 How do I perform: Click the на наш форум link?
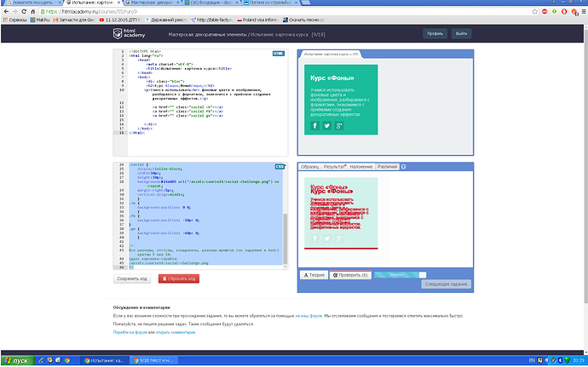coord(308,316)
